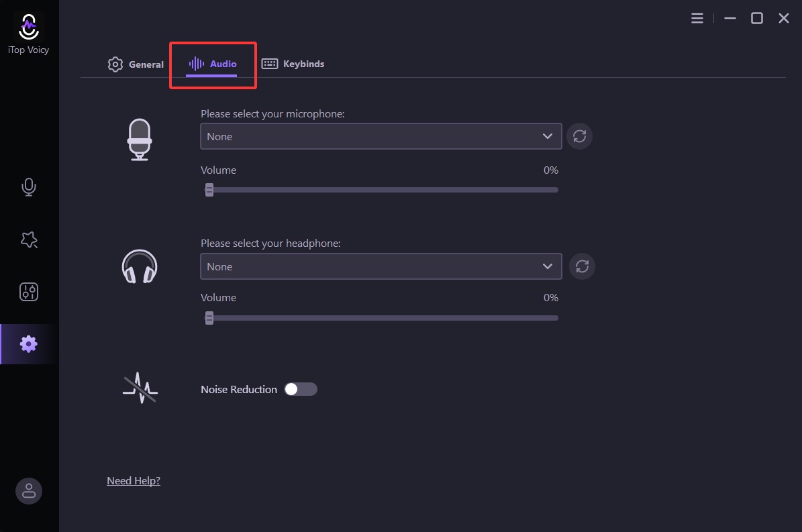Open the hamburger menu at top right
The width and height of the screenshot is (802, 532).
(697, 18)
